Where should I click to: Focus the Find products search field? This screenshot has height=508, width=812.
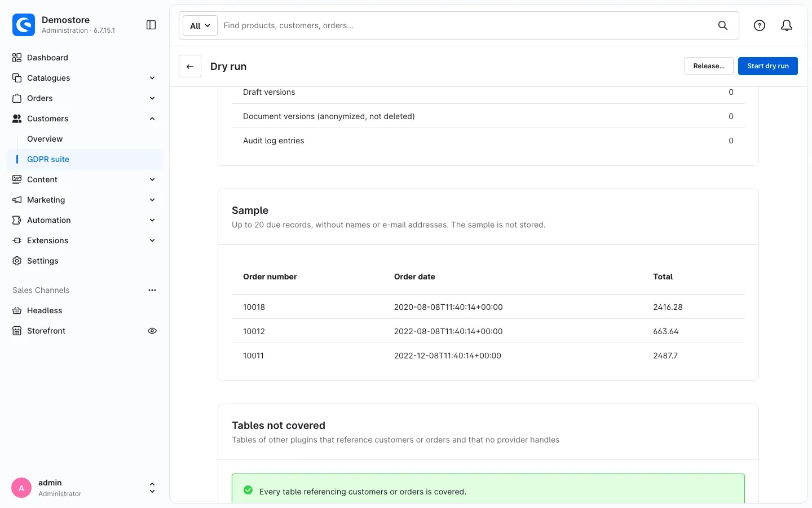coord(467,25)
